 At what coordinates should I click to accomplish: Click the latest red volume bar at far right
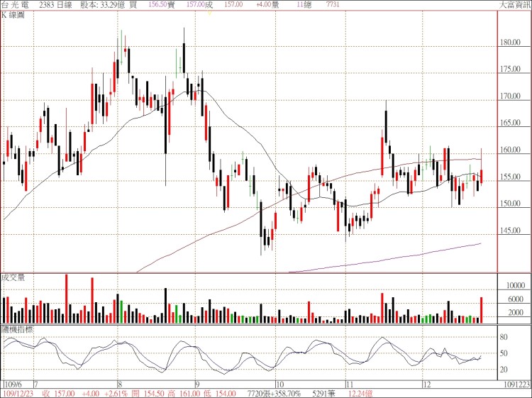point(482,310)
